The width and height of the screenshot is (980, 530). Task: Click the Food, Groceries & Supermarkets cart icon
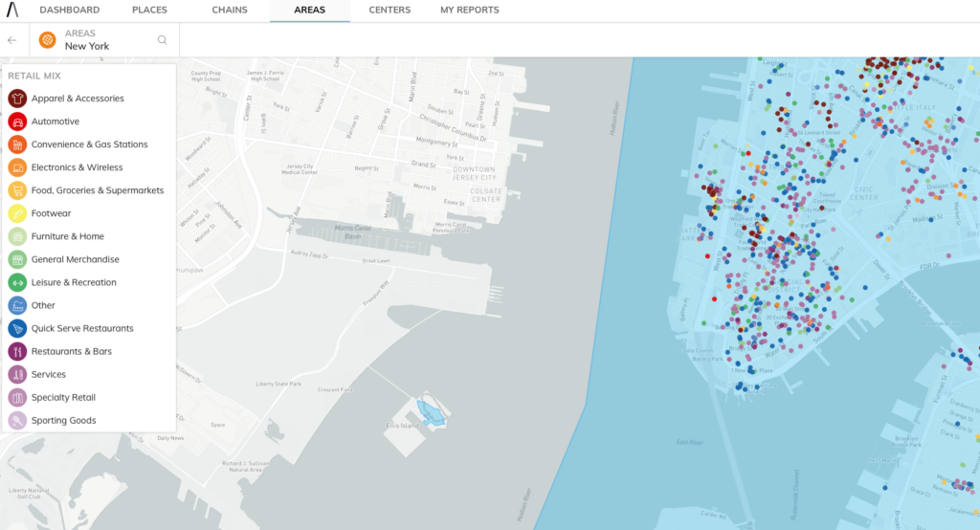click(17, 190)
